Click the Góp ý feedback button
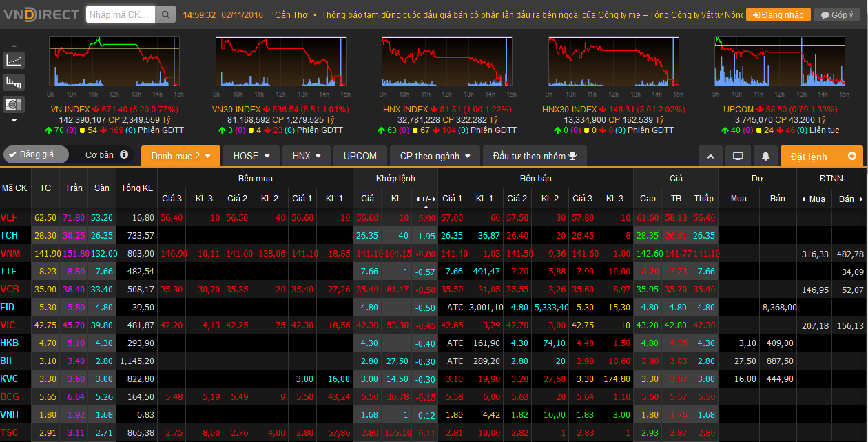The image size is (868, 442). click(836, 14)
